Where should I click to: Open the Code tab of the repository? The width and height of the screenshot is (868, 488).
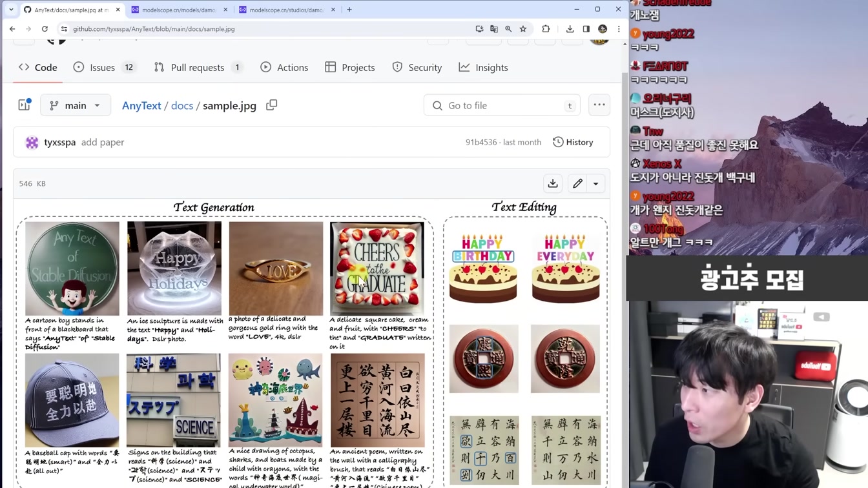tap(38, 67)
